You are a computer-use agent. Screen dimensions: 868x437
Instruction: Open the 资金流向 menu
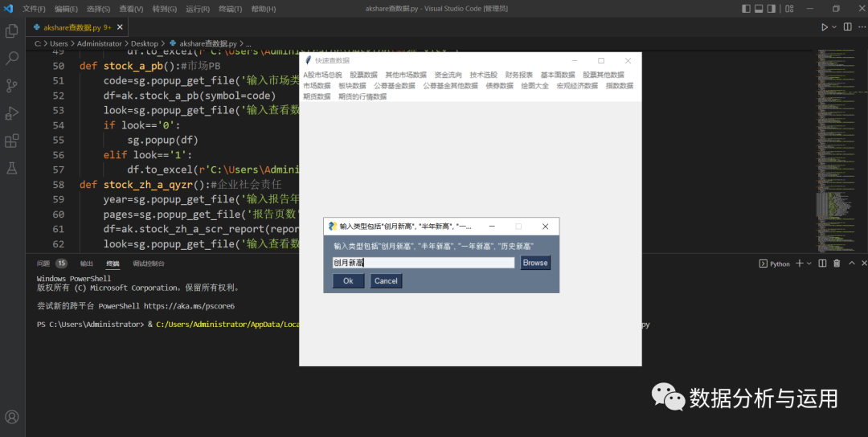(x=448, y=75)
